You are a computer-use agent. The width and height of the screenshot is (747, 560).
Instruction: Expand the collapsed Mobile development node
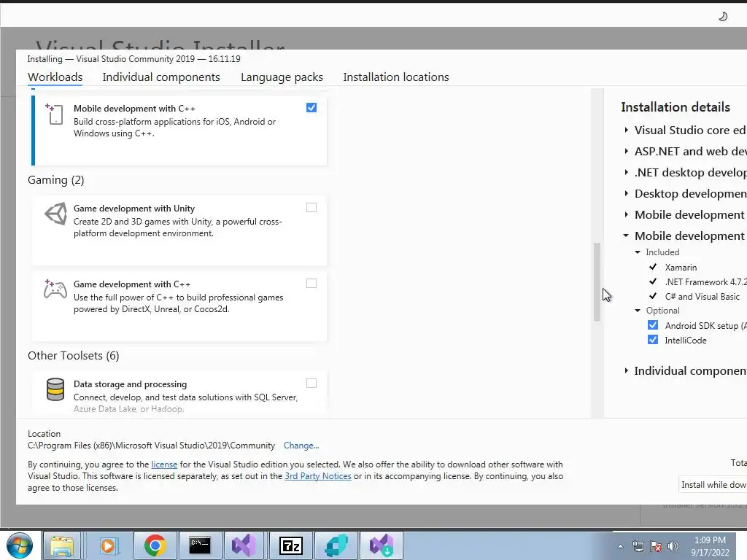tap(627, 215)
